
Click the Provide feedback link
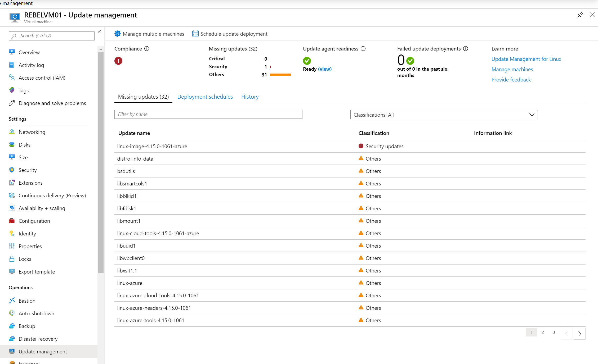coord(511,80)
